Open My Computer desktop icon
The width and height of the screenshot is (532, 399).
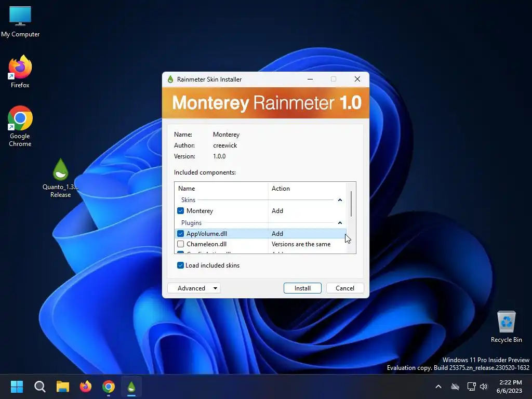click(x=20, y=22)
